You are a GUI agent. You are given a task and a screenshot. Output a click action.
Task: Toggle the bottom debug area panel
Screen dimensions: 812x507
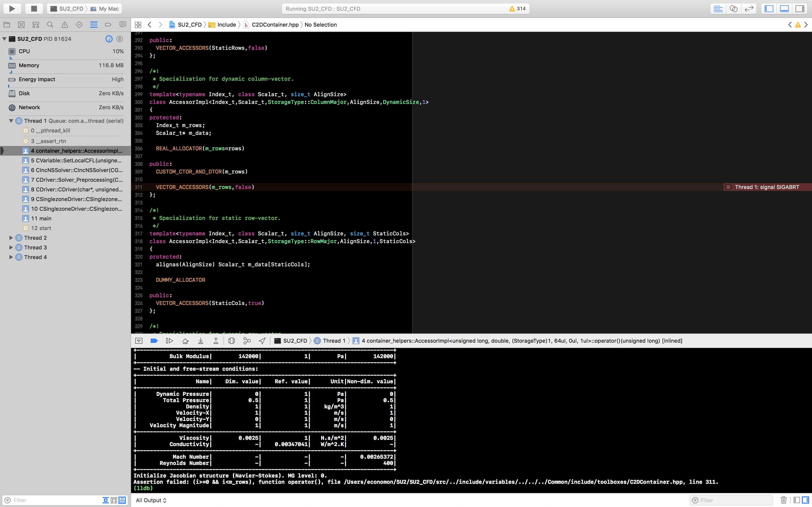click(x=784, y=9)
